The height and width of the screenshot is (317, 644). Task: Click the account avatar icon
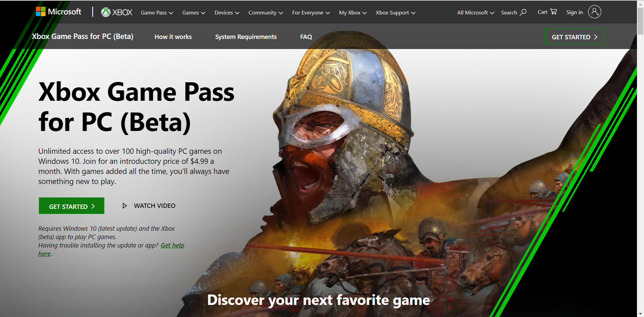(594, 12)
